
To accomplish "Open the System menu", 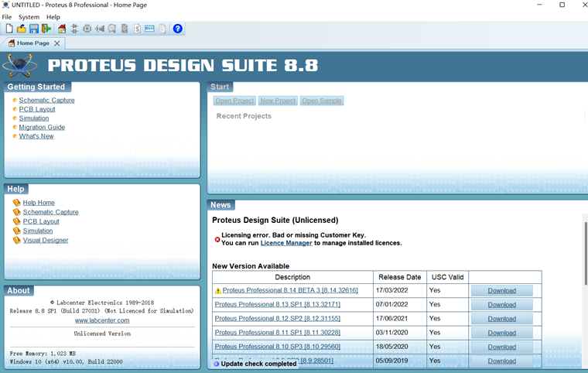I will pos(29,17).
